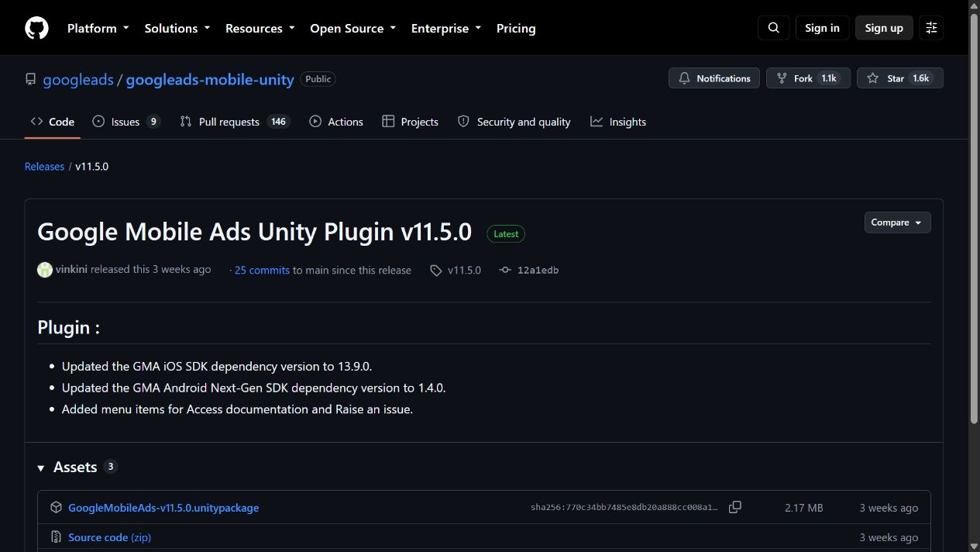Click the Sign in button
The width and height of the screenshot is (980, 552).
pyautogui.click(x=822, y=28)
